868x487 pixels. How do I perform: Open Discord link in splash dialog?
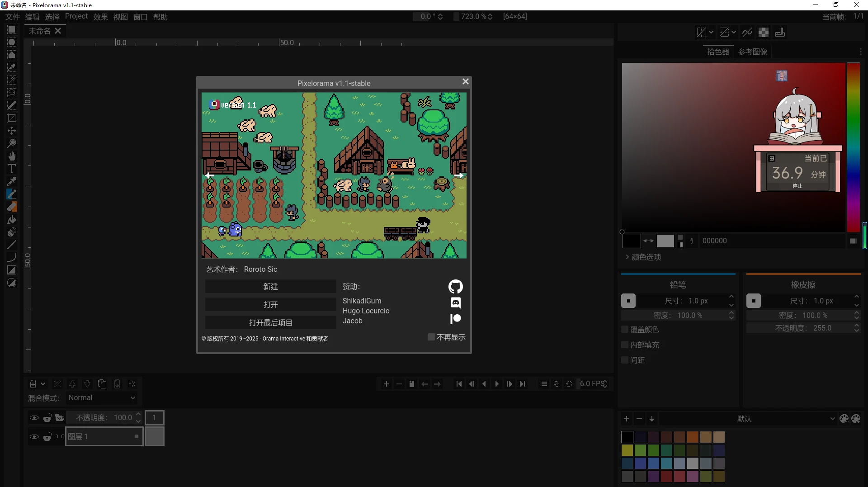pyautogui.click(x=455, y=303)
